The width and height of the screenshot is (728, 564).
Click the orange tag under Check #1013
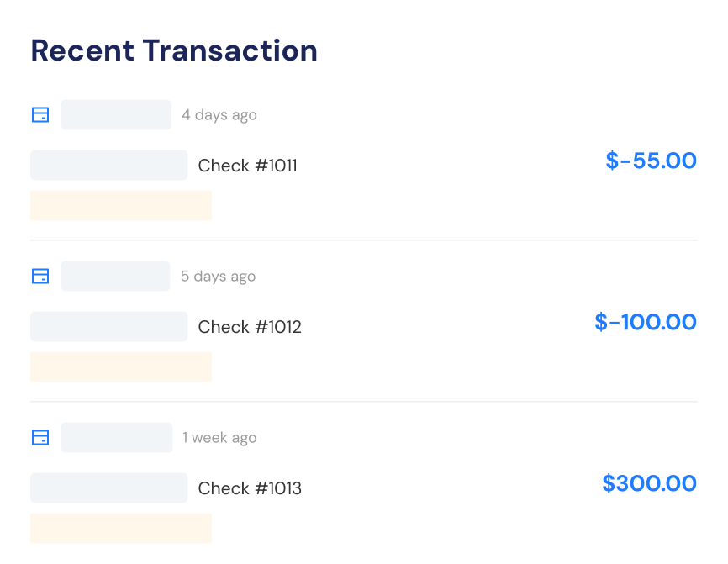coord(121,528)
